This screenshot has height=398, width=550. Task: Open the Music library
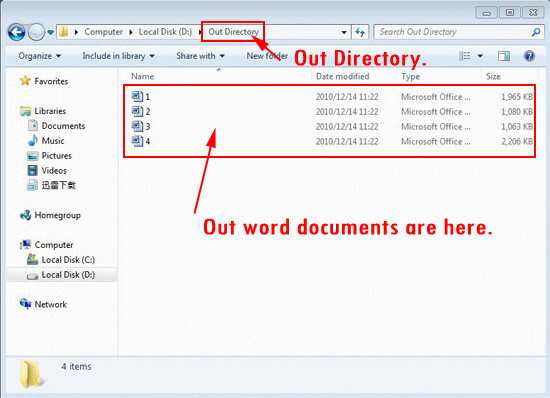point(53,141)
